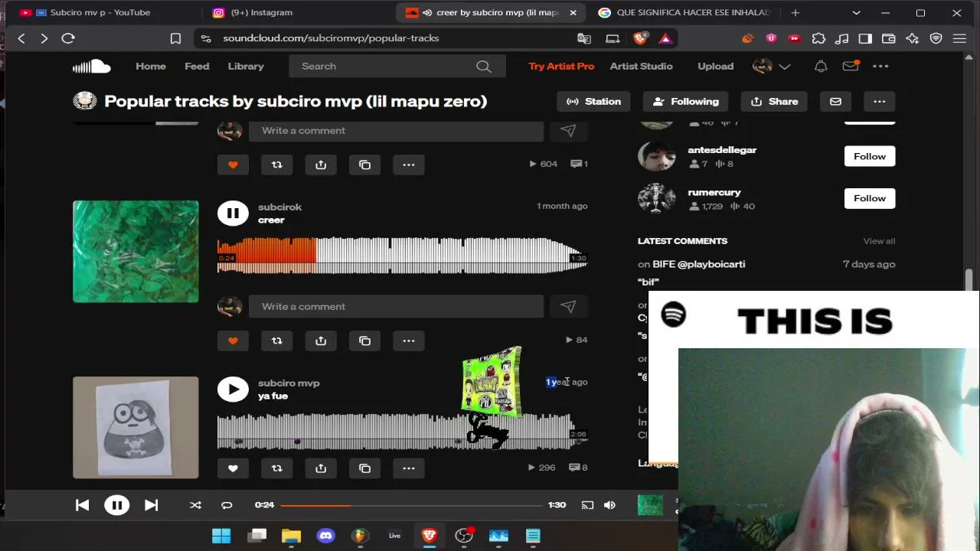Unlike the track creer
Screen dimensions: 980x551
[233, 341]
